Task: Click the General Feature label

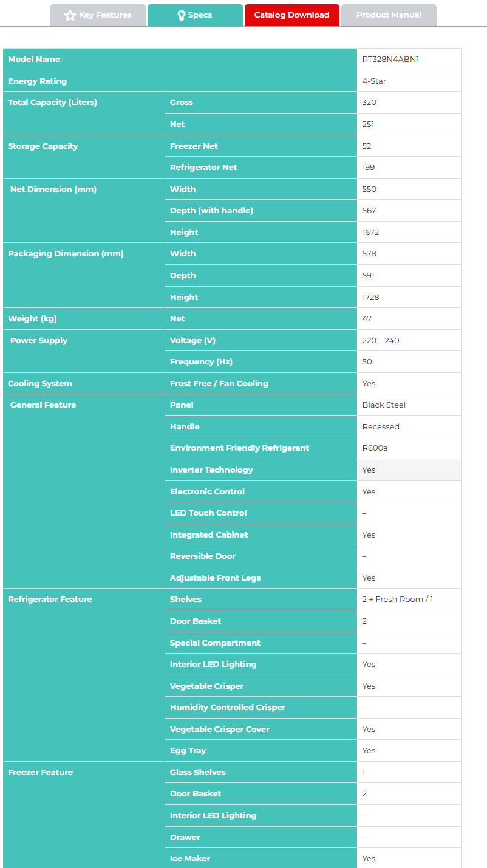Action: (43, 405)
